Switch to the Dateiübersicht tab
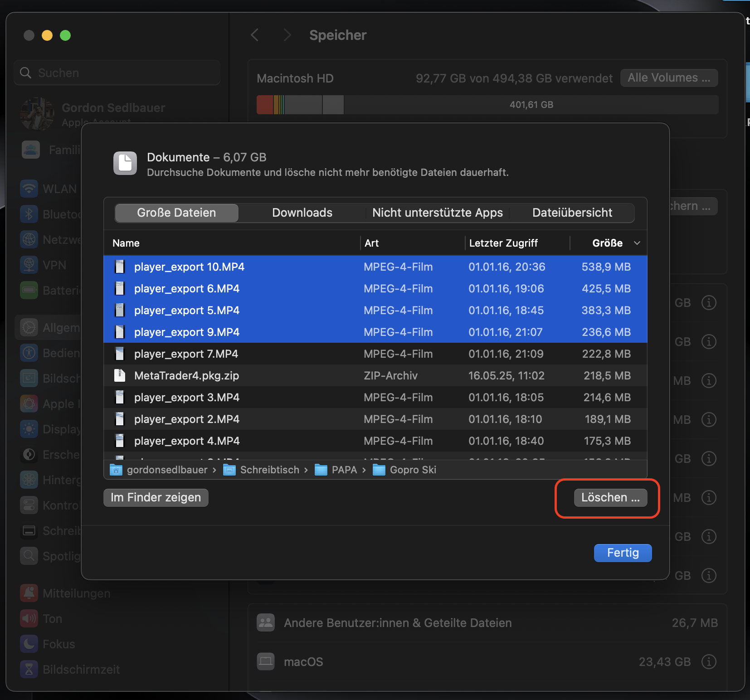The image size is (750, 700). 572,213
